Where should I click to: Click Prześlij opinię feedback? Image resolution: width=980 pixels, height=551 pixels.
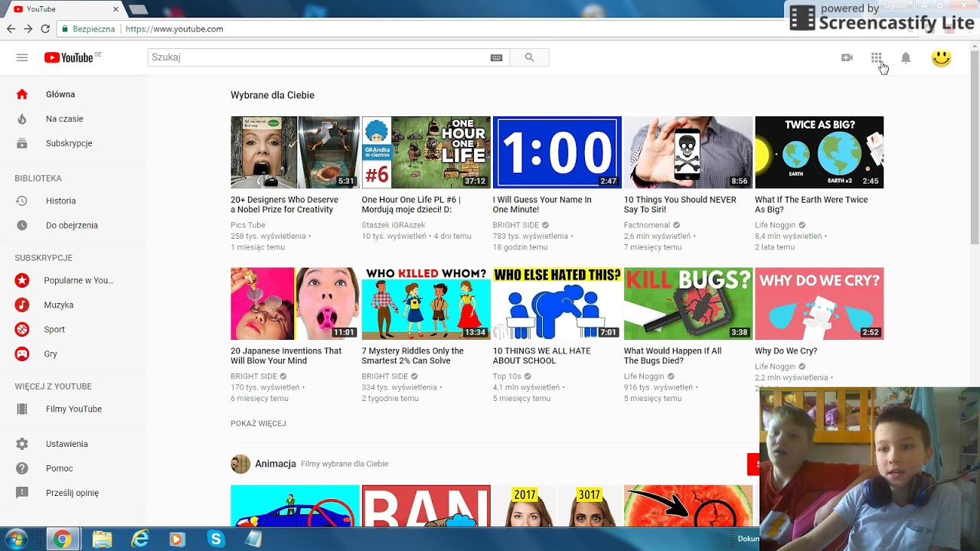coord(73,493)
